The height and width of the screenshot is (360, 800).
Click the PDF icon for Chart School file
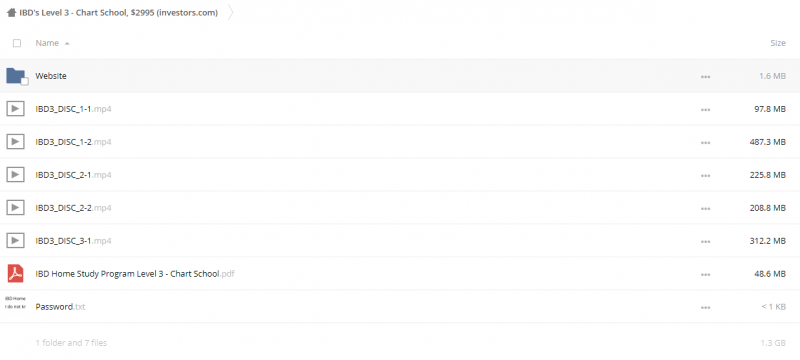coord(15,274)
